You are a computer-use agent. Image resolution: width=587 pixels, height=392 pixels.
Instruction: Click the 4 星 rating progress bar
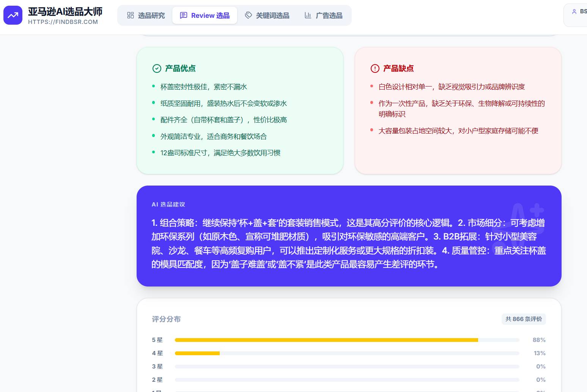tap(347, 353)
